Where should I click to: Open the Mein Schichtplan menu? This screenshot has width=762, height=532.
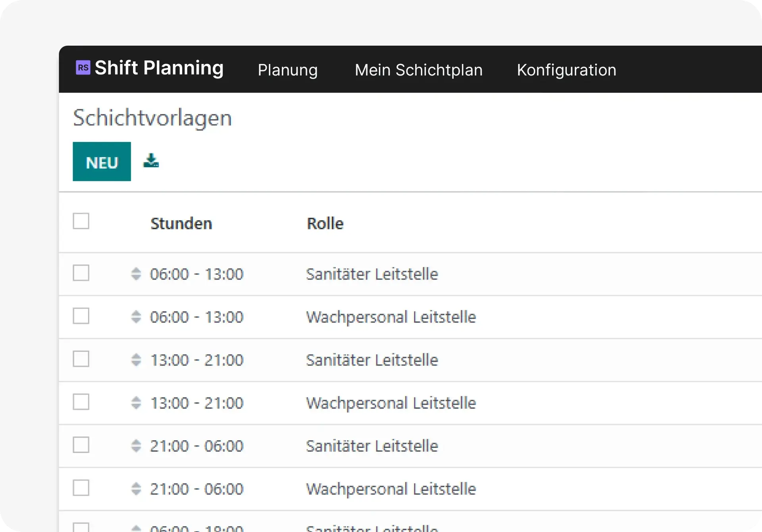coord(419,70)
